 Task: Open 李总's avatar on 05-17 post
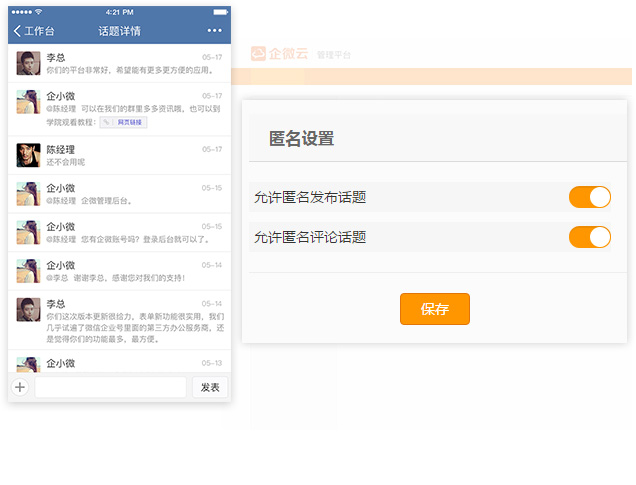(x=28, y=63)
